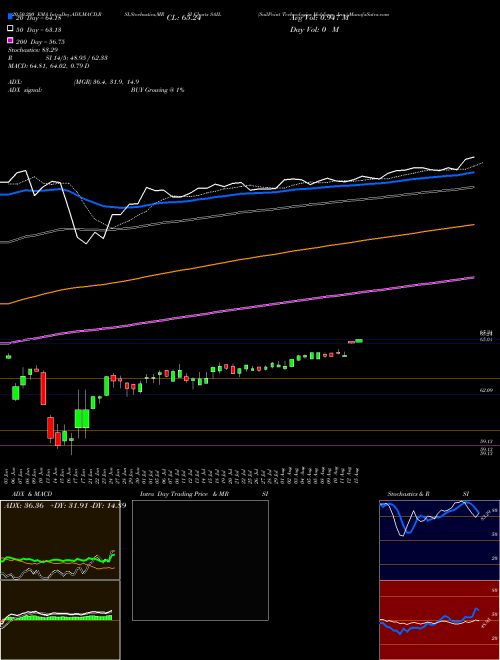500x660 pixels.
Task: Click the last green candlestick at far right
Action: [359, 341]
